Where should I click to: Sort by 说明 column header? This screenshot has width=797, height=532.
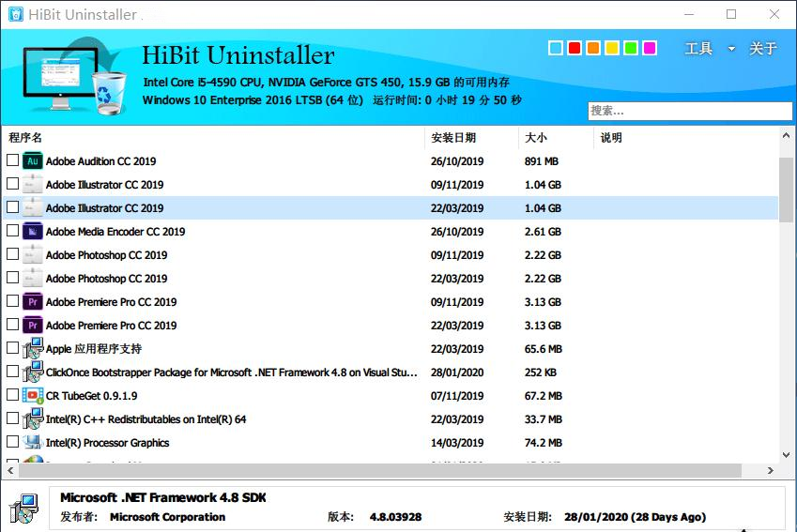pos(611,138)
